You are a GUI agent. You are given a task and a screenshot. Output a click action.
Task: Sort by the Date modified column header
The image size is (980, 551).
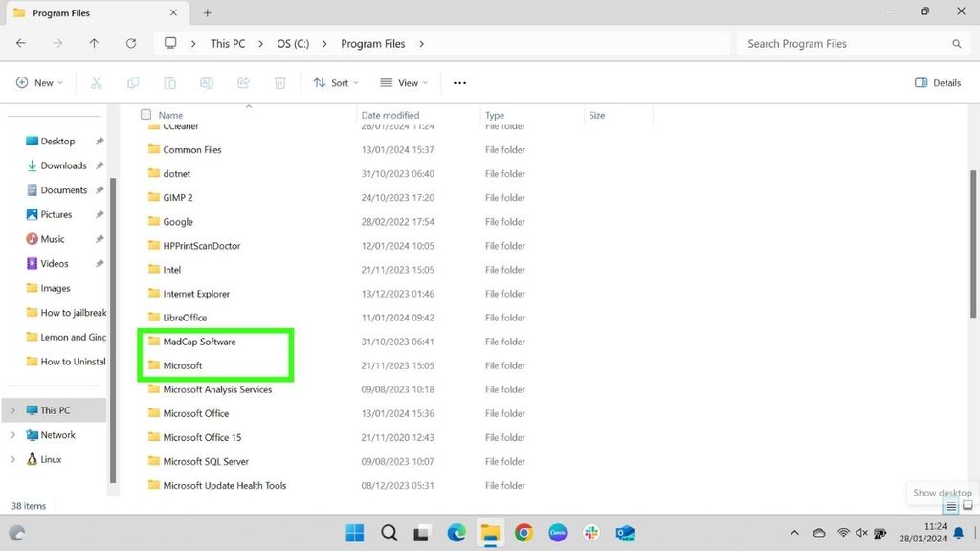[x=390, y=115]
